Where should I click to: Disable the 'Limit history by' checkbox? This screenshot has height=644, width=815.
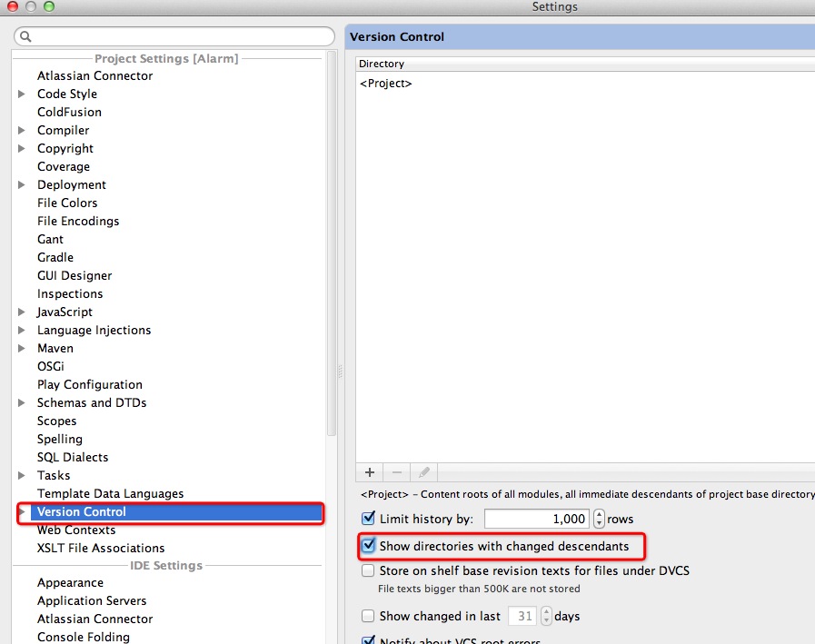369,519
